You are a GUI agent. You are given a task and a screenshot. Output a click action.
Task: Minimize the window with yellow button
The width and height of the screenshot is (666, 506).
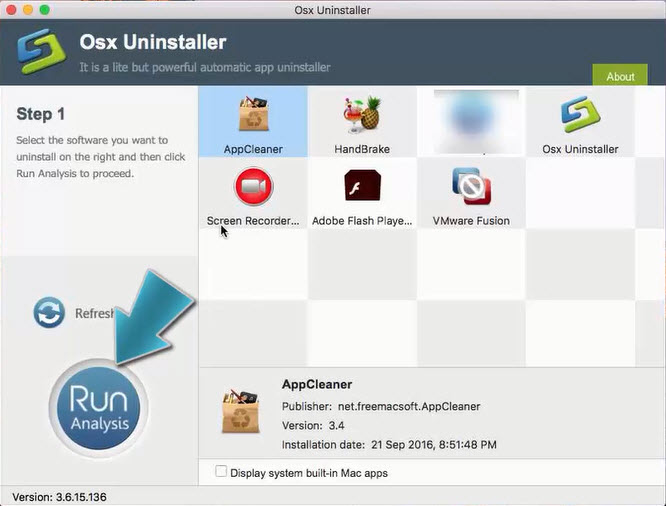(28, 10)
